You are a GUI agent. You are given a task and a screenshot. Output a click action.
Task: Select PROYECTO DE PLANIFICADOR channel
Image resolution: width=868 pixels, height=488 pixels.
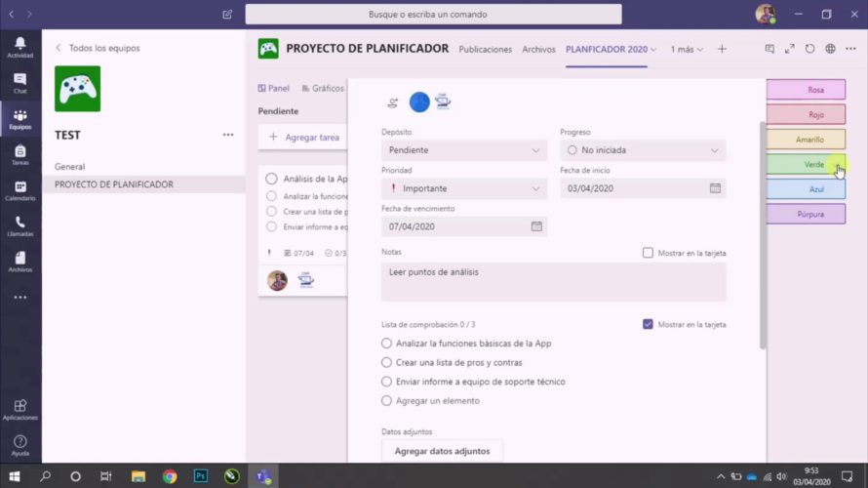point(143,184)
